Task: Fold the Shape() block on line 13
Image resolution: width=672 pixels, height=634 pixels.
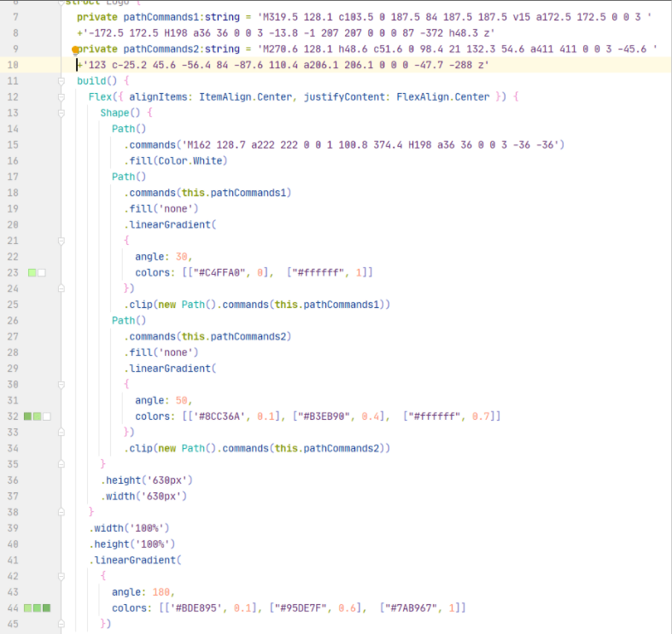Action: pos(61,113)
